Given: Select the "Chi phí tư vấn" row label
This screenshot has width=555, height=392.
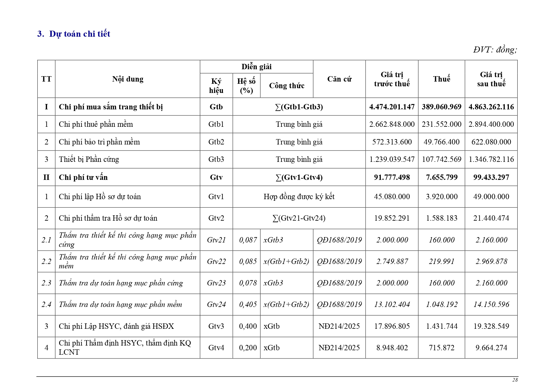Looking at the screenshot, I should [x=83, y=177].
